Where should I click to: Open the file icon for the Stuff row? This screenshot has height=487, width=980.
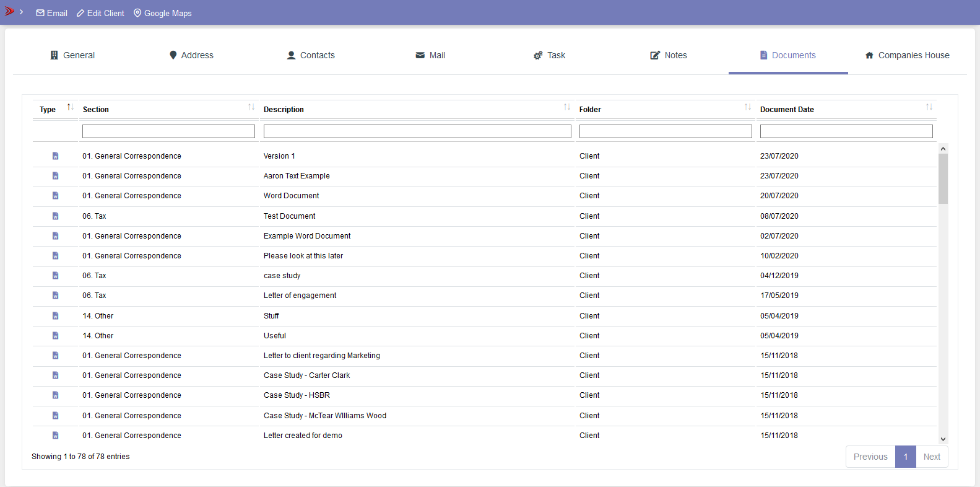click(55, 316)
